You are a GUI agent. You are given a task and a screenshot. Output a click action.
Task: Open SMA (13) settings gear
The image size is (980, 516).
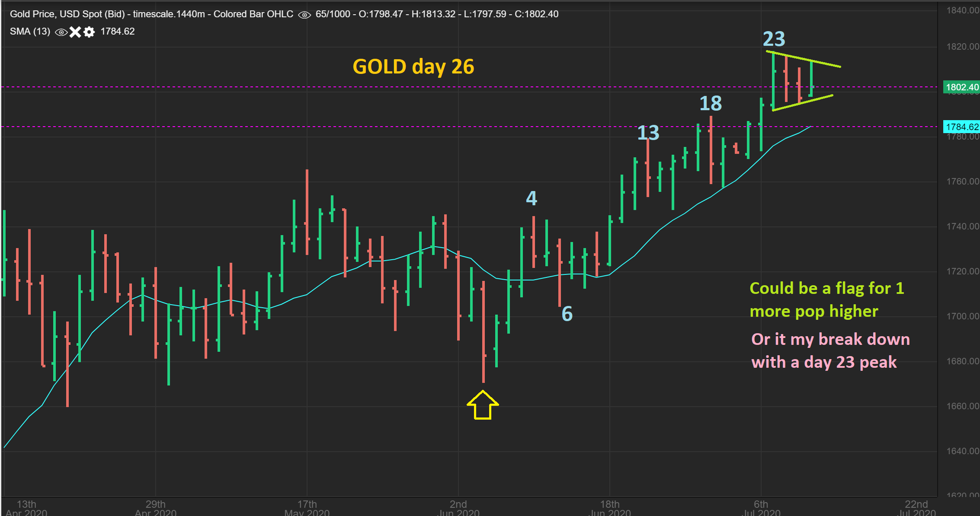pos(89,32)
